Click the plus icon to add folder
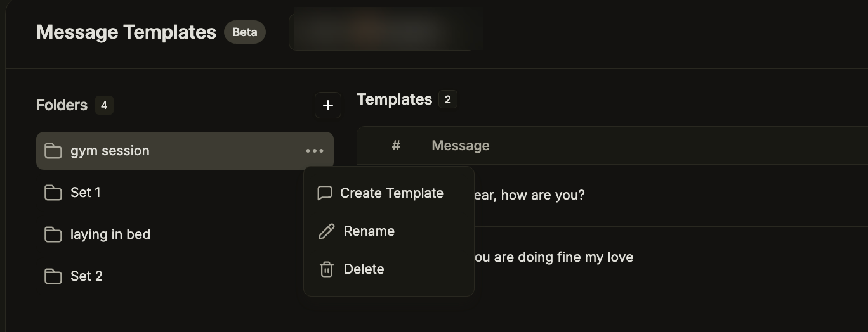868x332 pixels. click(327, 105)
